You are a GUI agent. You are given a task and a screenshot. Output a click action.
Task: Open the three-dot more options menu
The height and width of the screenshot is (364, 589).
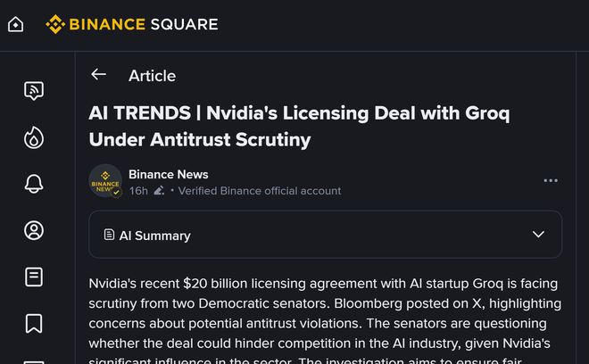(x=551, y=180)
